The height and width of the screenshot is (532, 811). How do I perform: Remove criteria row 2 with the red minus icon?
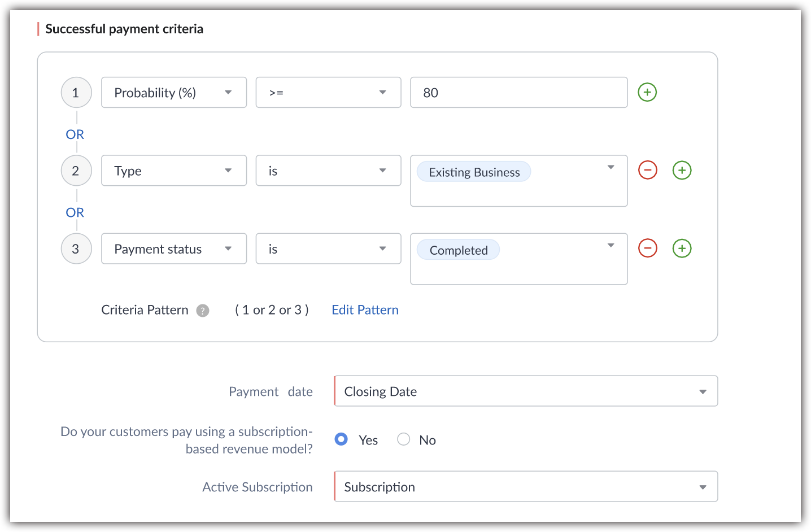(x=647, y=170)
